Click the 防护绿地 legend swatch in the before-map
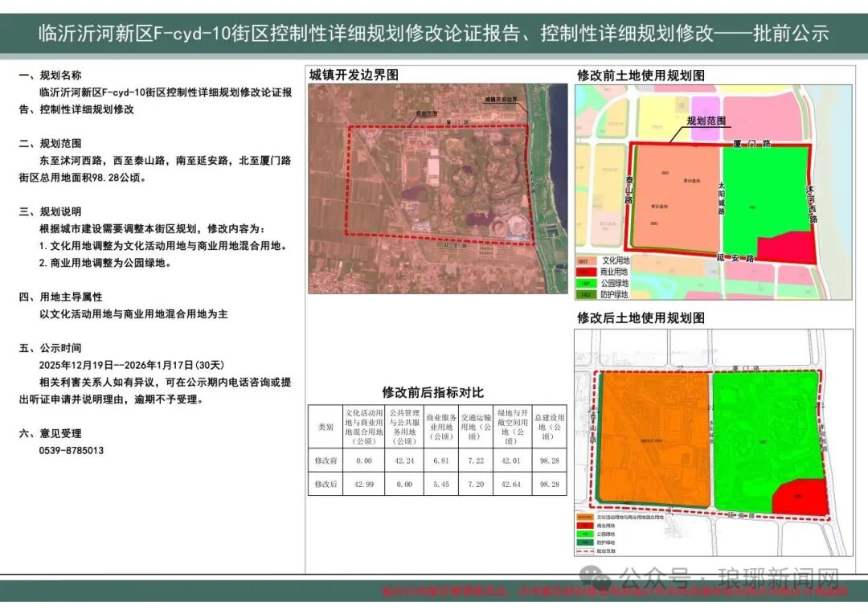This screenshot has width=868, height=614. [588, 295]
